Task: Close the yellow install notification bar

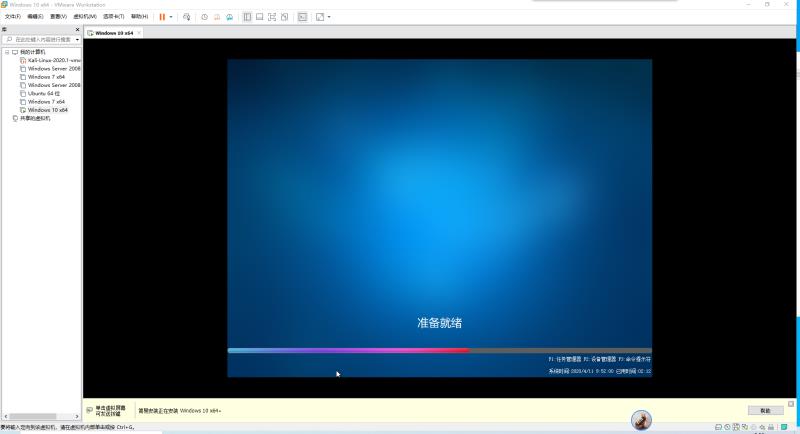Action: click(791, 404)
